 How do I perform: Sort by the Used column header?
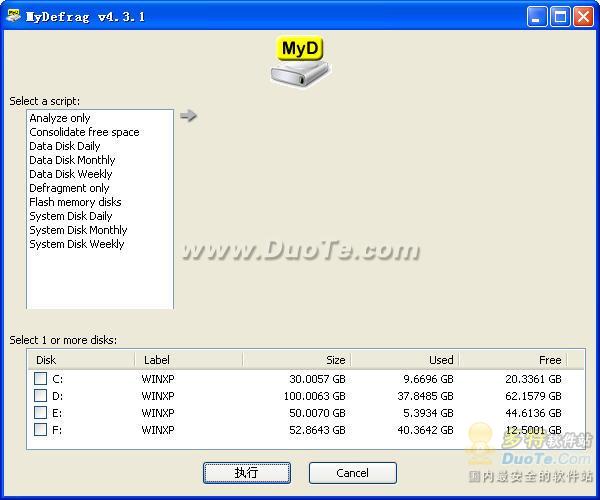[405, 360]
